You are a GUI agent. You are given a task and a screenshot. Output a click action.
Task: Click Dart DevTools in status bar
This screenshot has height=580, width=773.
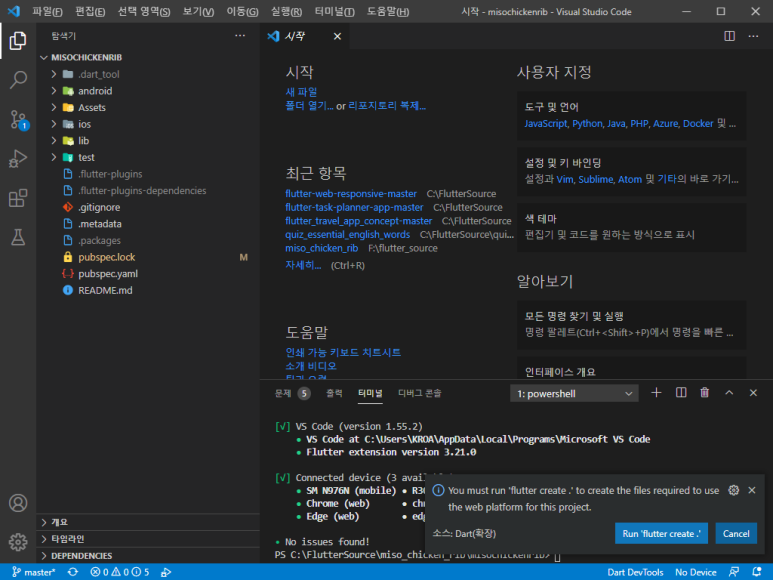635,572
